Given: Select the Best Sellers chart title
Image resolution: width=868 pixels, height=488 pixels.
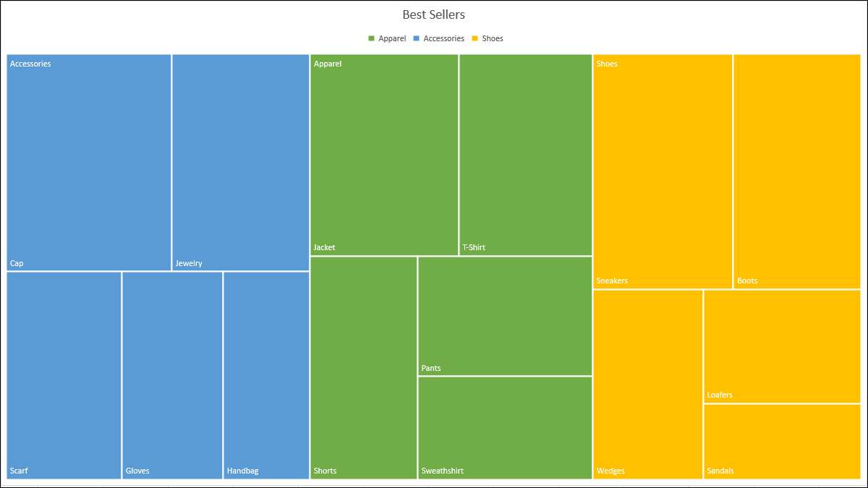Looking at the screenshot, I should click(433, 14).
